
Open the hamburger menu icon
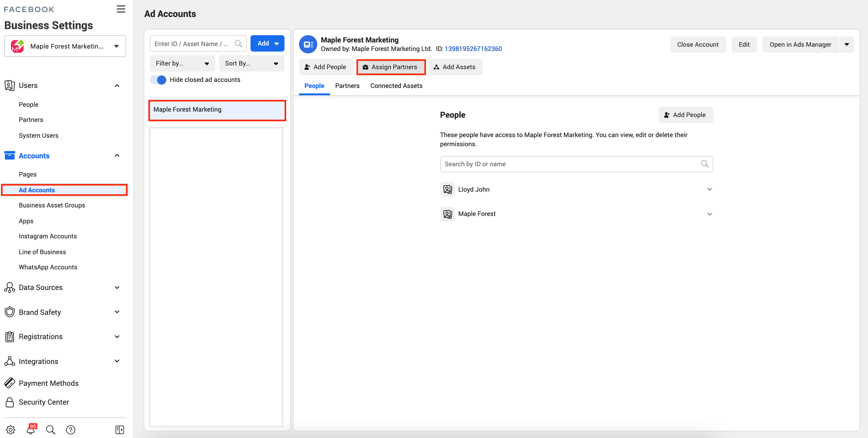pos(121,9)
